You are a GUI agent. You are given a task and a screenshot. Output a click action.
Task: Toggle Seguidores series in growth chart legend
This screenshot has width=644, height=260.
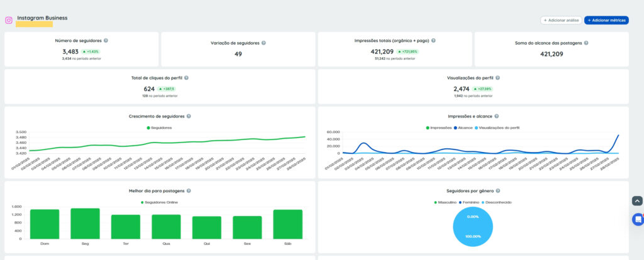click(159, 127)
